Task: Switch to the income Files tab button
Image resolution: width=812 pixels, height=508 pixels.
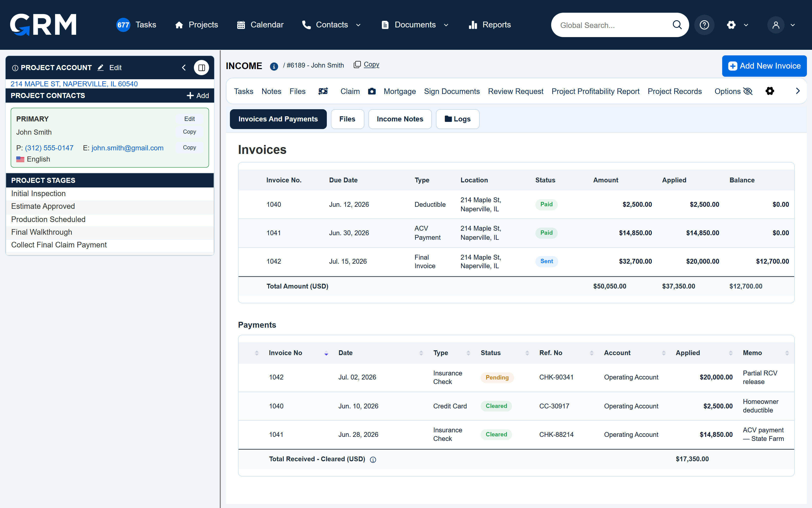Action: tap(347, 119)
